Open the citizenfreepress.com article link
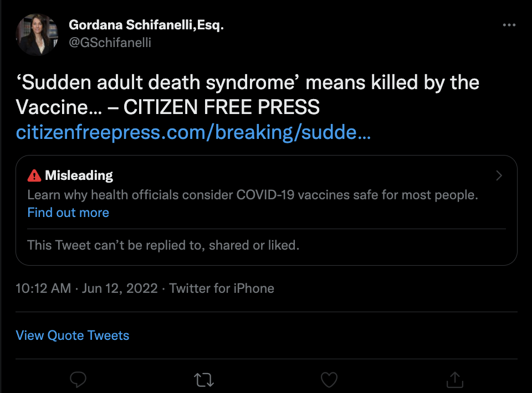This screenshot has height=393, width=532. [x=193, y=133]
